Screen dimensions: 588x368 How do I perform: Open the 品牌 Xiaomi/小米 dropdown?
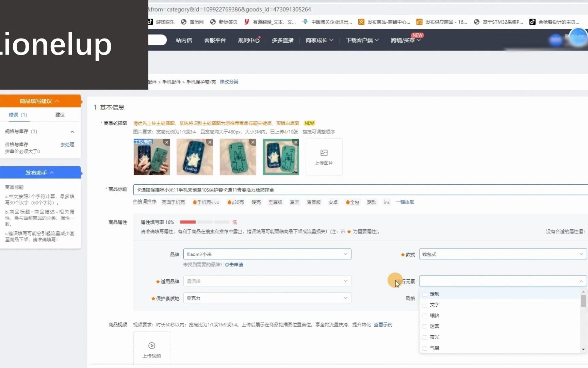pyautogui.click(x=267, y=254)
